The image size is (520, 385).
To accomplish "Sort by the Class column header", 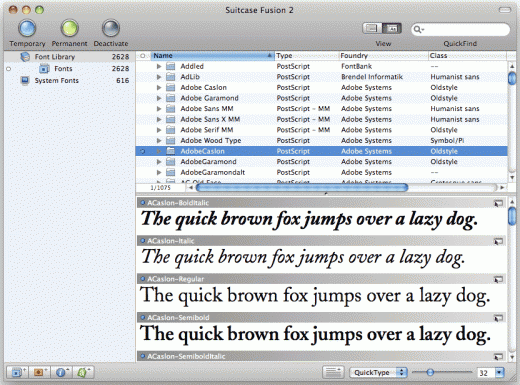I will (x=467, y=56).
